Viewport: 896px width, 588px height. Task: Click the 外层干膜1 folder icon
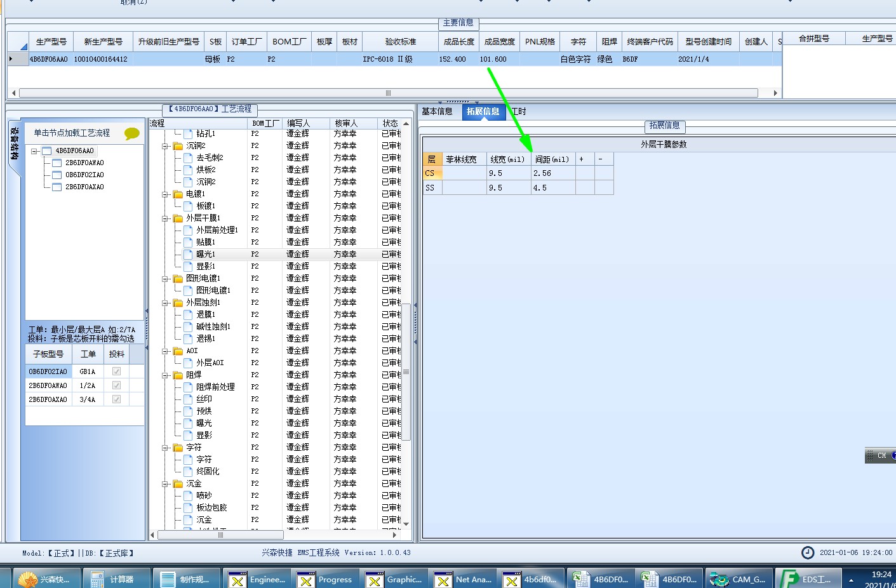(178, 218)
